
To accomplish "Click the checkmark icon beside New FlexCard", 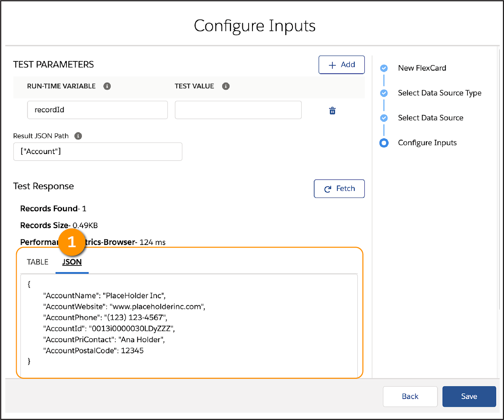I will point(384,68).
